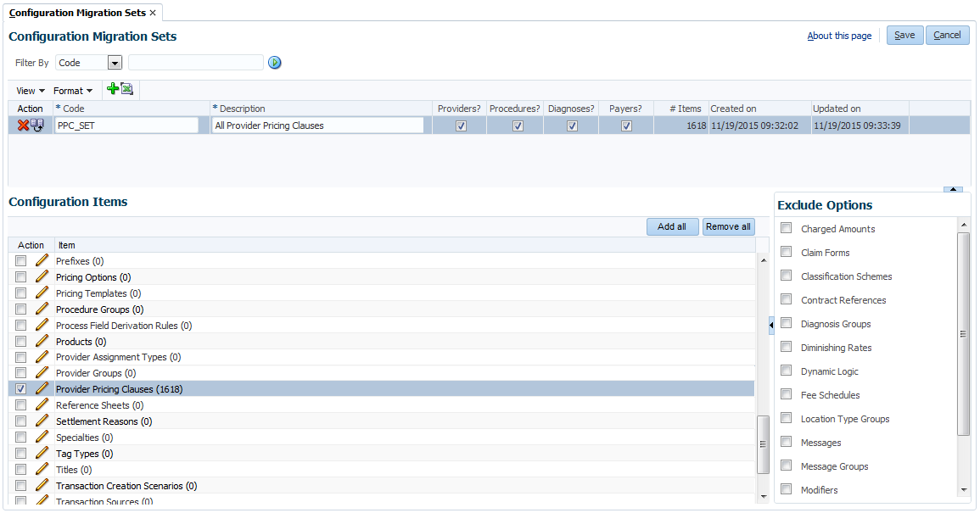The width and height of the screenshot is (980, 513).
Task: Select the Settlement Reasons (0) row text
Action: [x=104, y=421]
